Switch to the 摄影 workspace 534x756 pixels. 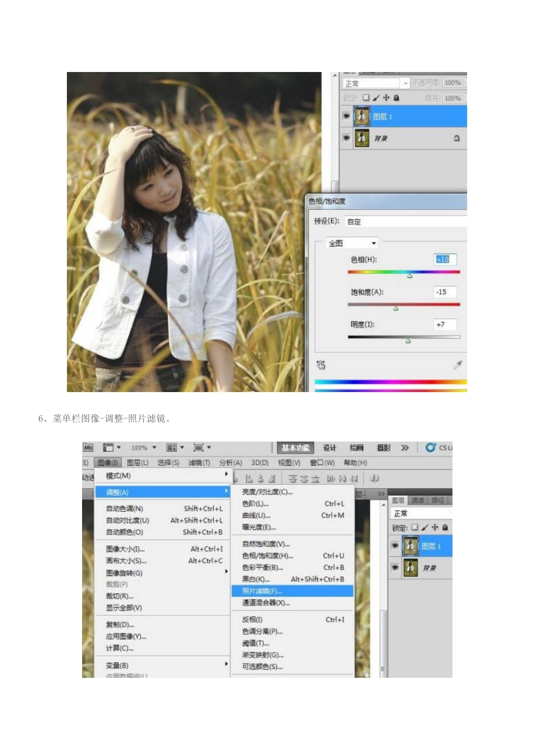383,448
